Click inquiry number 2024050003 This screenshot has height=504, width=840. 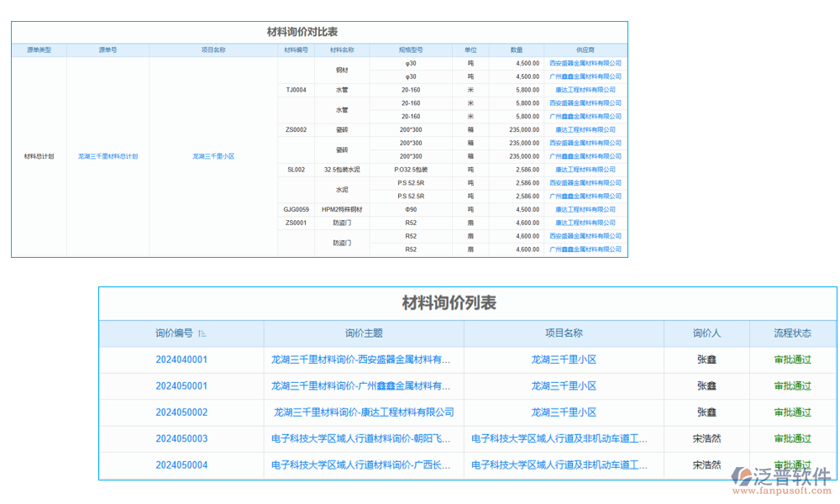181,438
